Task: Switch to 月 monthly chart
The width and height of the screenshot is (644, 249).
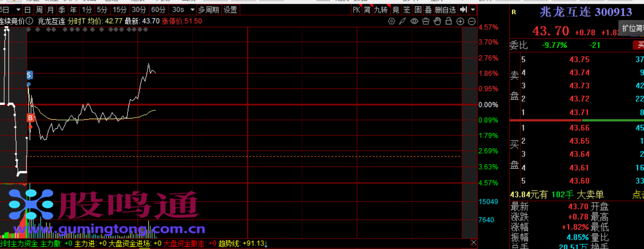Action: click(x=50, y=10)
